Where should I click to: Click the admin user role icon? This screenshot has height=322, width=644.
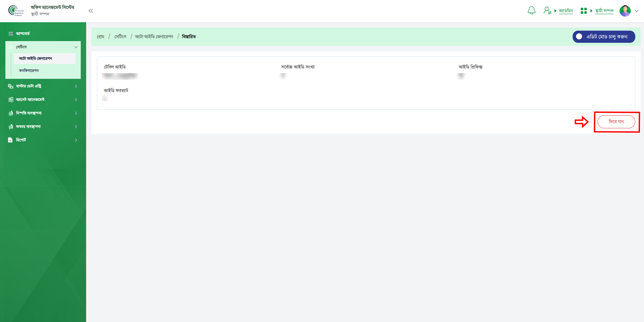pyautogui.click(x=547, y=11)
